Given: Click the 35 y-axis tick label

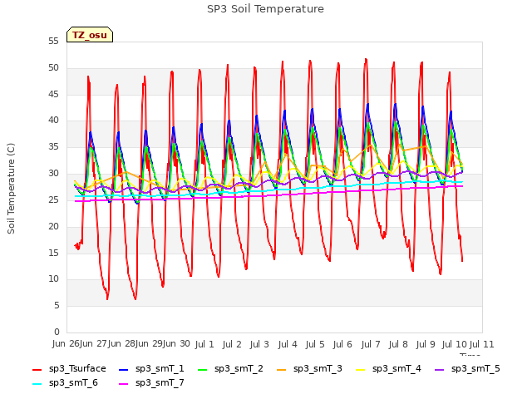Looking at the screenshot, I should coord(53,147).
